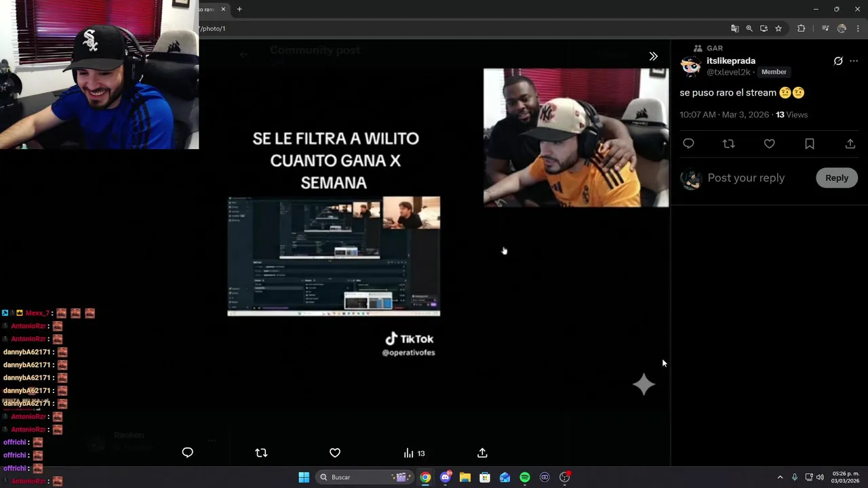This screenshot has height=488, width=868.
Task: Open Spotify from the taskbar
Action: pos(525,477)
